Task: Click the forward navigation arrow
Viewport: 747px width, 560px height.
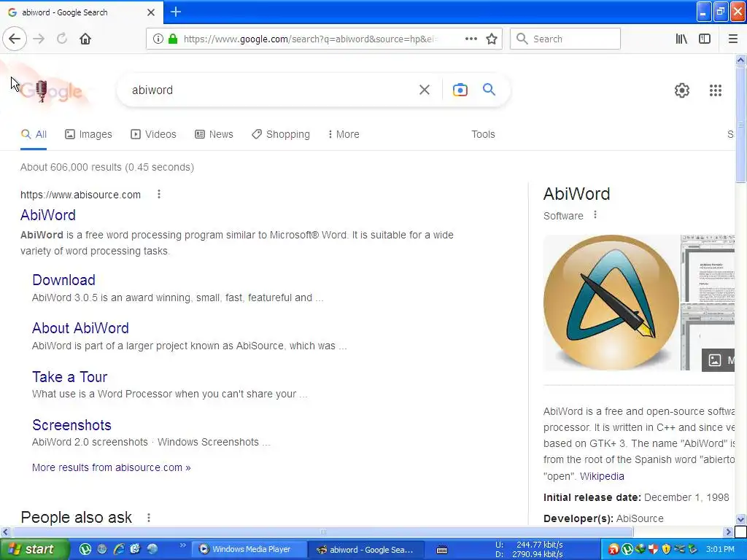Action: (x=39, y=39)
